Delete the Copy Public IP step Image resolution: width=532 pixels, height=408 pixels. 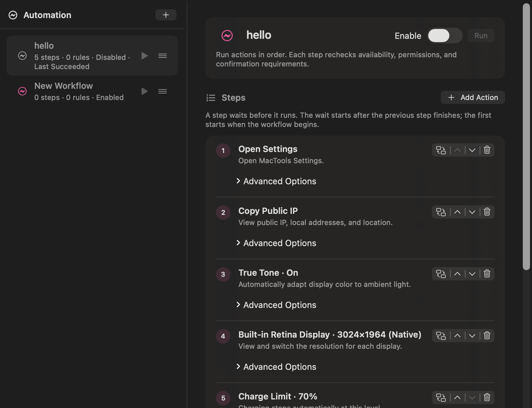coord(487,212)
